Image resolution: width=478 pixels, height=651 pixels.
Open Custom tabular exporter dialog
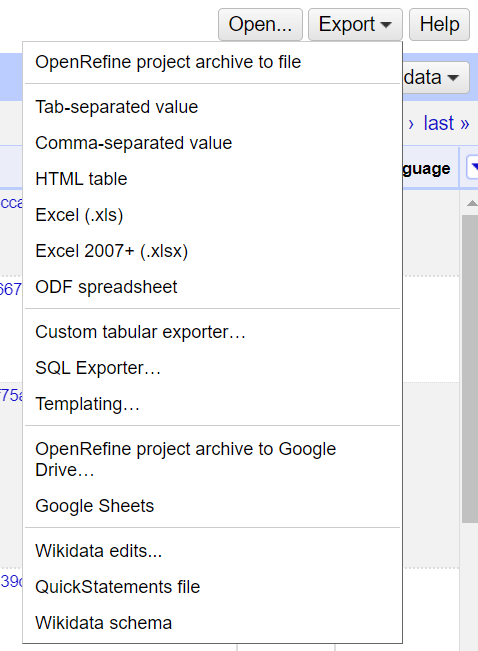[212, 332]
